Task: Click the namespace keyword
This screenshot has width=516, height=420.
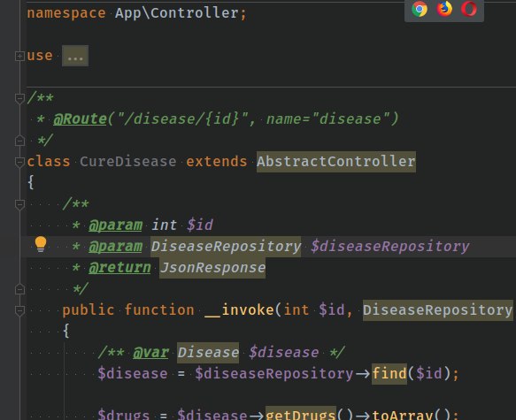Action: [66, 13]
